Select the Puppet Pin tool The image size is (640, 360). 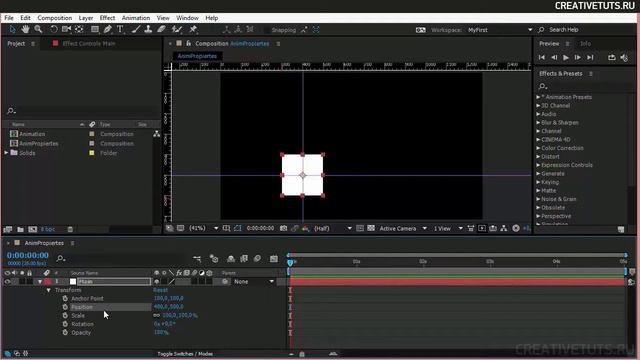pos(193,29)
